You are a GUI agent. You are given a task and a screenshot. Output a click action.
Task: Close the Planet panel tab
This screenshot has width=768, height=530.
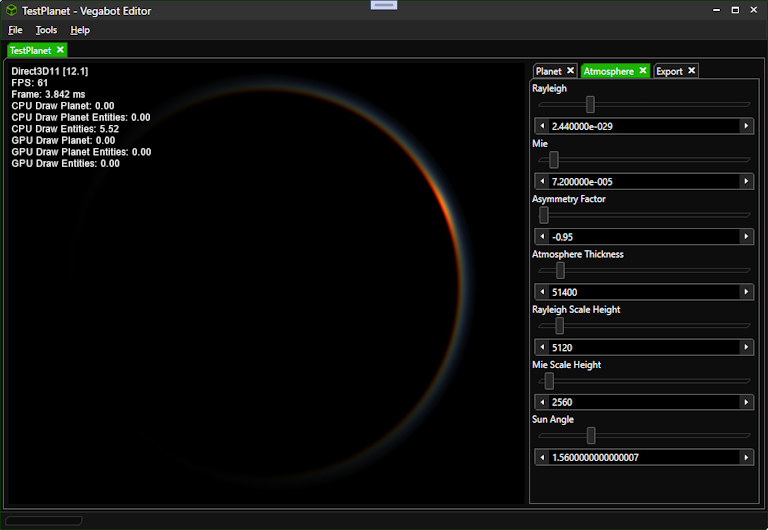570,71
